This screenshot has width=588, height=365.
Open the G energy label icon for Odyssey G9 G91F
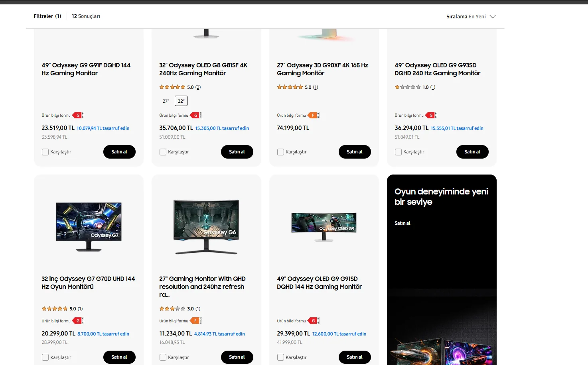pos(78,116)
